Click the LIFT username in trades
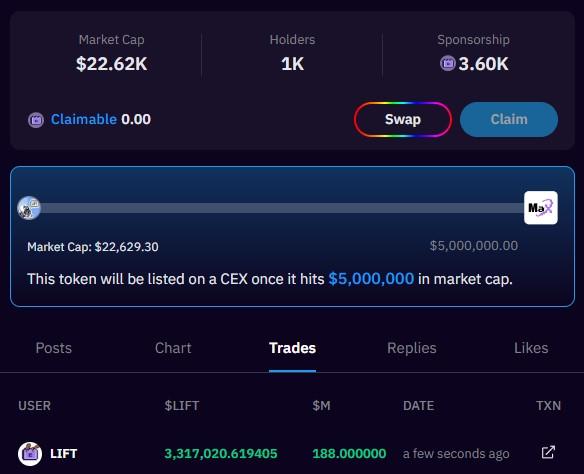This screenshot has width=584, height=474. tap(64, 454)
